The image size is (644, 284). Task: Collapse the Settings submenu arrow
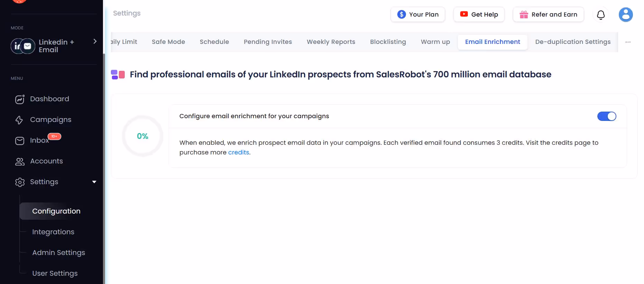pos(94,182)
